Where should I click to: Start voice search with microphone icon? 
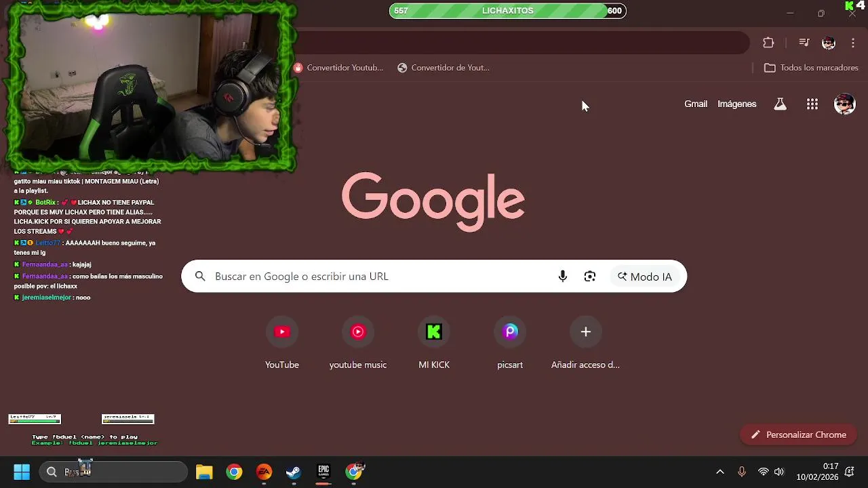[563, 277]
